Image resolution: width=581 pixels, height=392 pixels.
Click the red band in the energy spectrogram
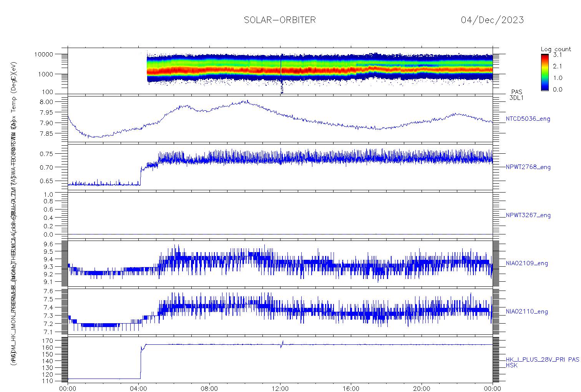[319, 70]
